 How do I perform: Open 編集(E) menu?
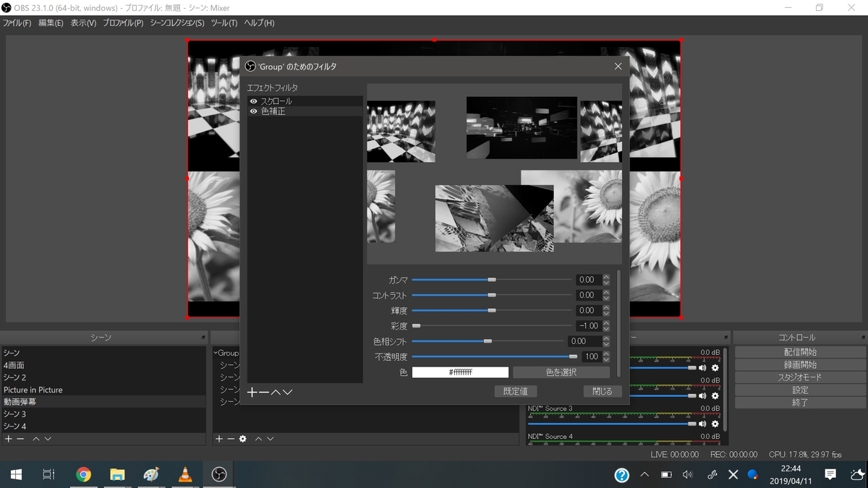coord(51,23)
